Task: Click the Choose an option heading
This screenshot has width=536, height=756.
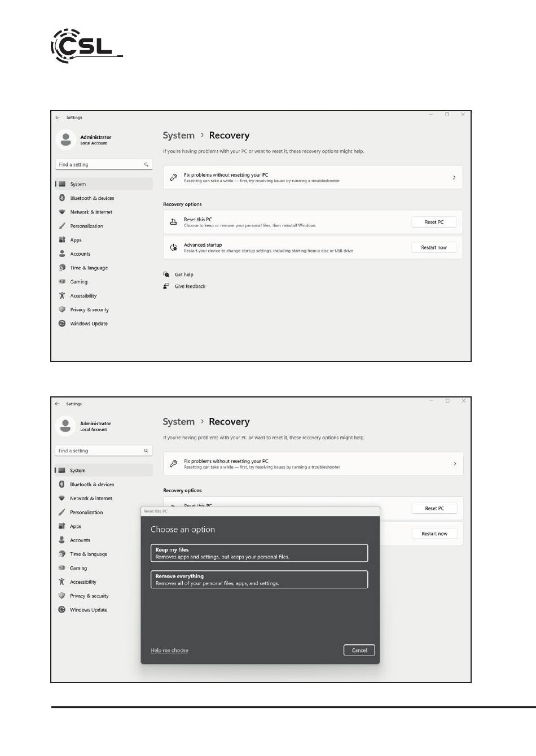Action: pos(183,530)
